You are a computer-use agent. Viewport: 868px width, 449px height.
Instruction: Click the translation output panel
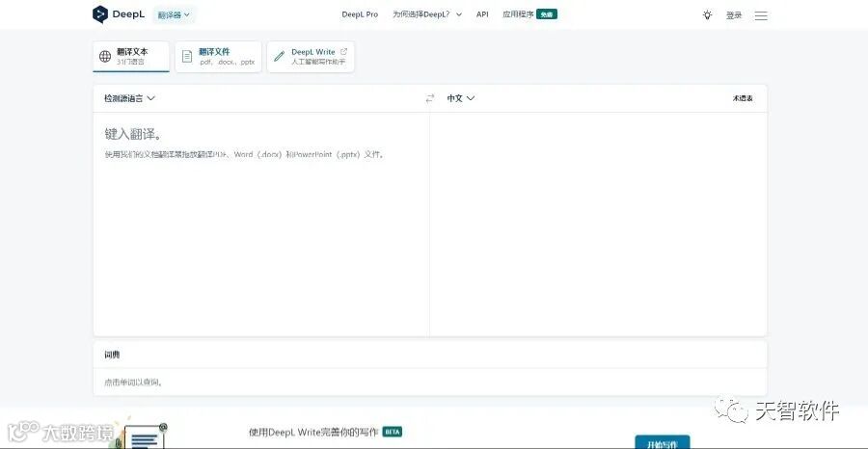click(x=598, y=224)
